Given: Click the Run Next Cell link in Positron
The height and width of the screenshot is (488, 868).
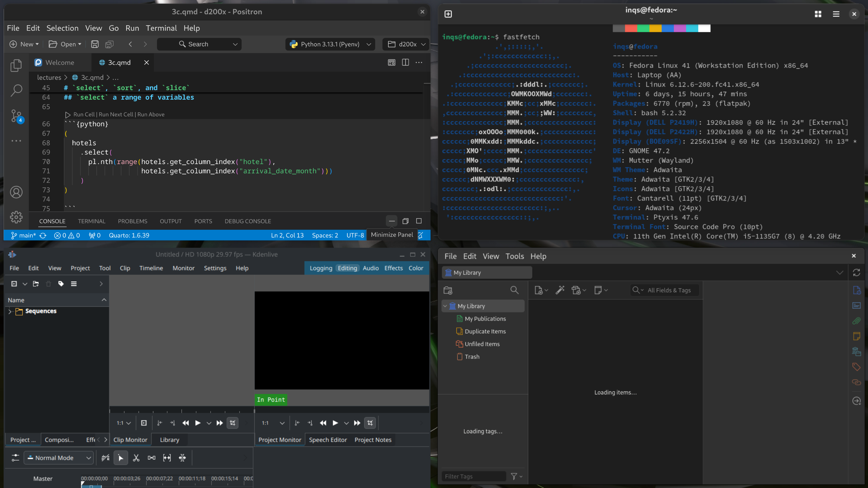Looking at the screenshot, I should (116, 114).
